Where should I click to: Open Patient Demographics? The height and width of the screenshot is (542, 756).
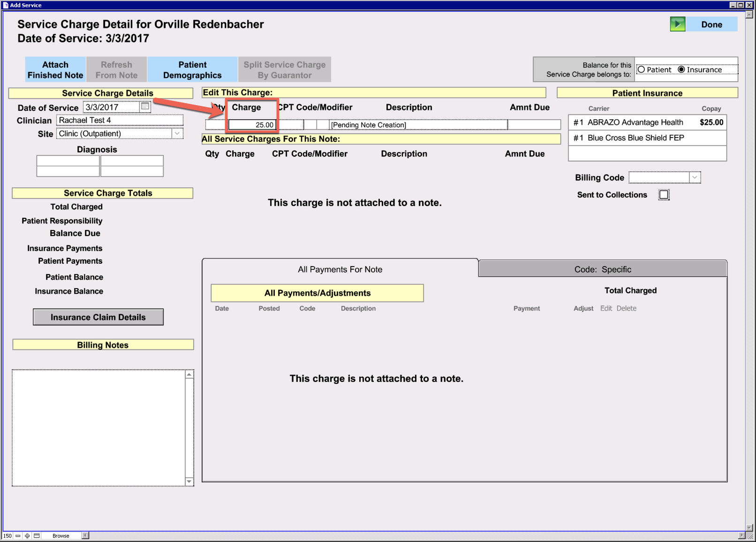tap(192, 70)
